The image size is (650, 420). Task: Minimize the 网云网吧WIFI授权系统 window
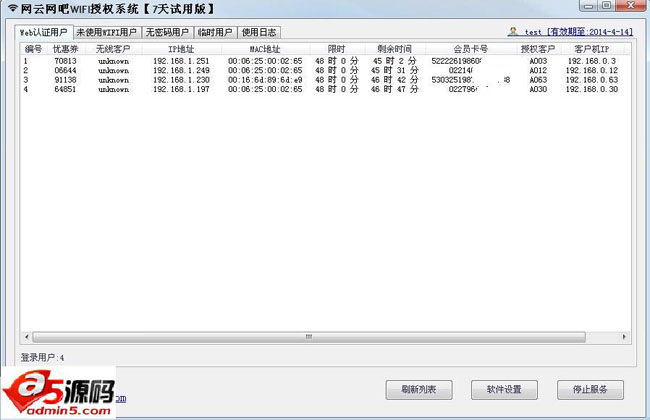[589, 5]
